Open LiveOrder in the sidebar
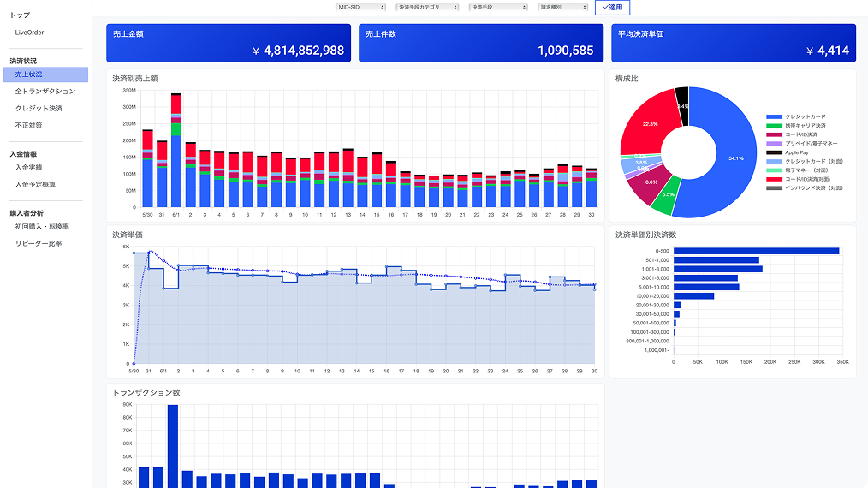This screenshot has height=488, width=868. 29,33
